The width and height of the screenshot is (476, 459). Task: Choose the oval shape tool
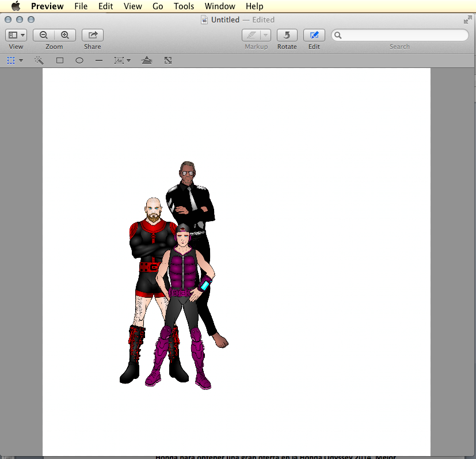point(80,60)
